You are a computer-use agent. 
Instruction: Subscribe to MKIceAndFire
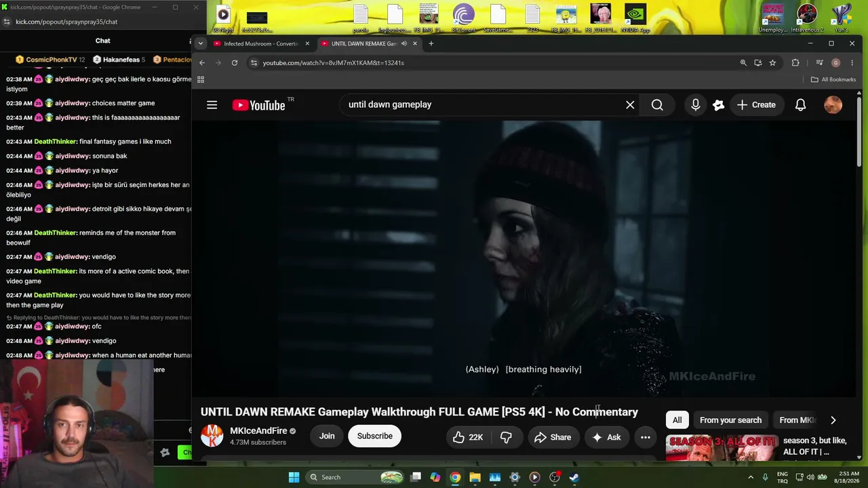pyautogui.click(x=375, y=436)
